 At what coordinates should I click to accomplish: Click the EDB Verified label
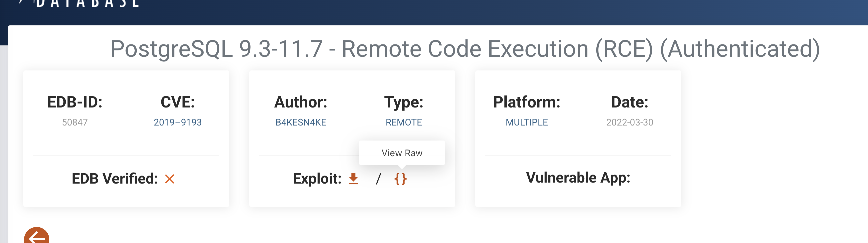tap(115, 179)
